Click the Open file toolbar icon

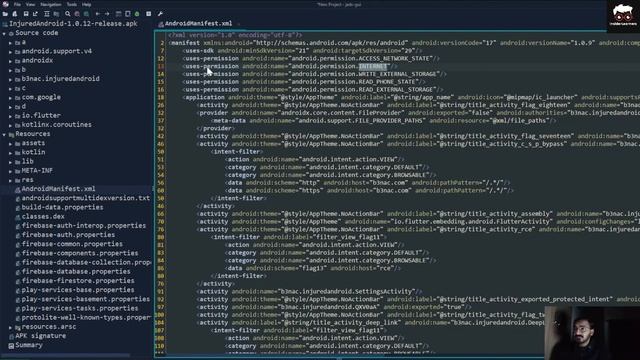click(5, 14)
